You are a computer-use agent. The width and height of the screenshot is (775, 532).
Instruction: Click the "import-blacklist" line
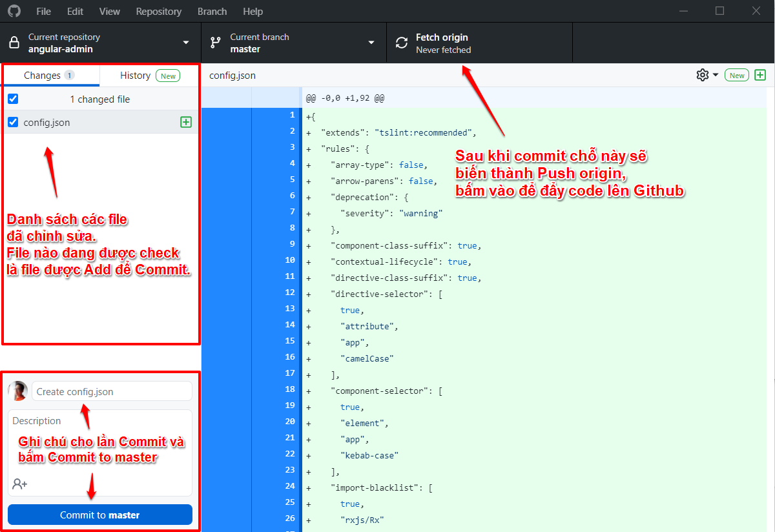[x=382, y=487]
